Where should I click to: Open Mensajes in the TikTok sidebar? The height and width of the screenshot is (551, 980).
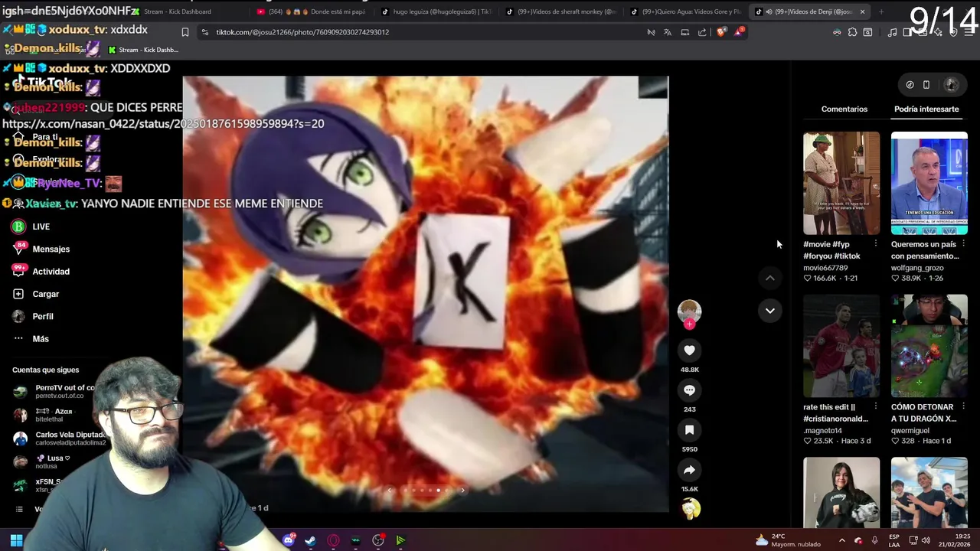coord(41,249)
